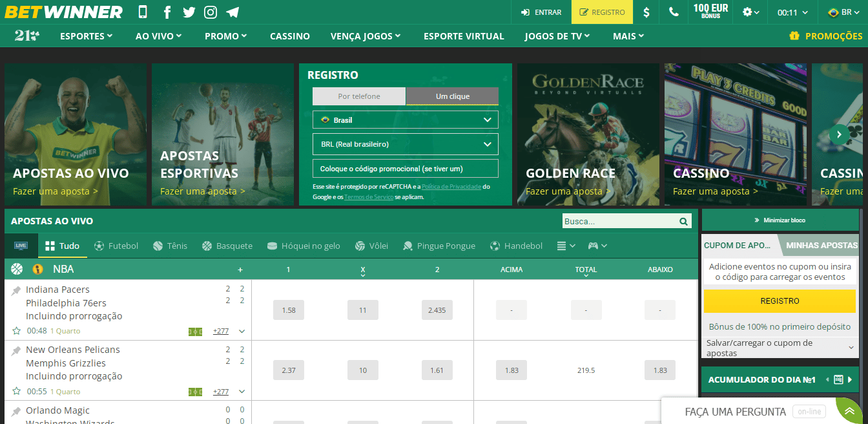Visit the Betwinner Facebook page

coord(167,12)
